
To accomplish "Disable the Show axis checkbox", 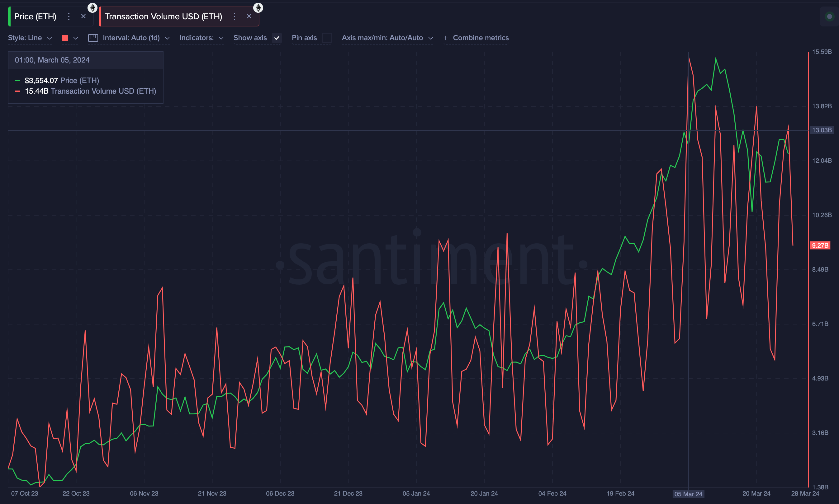I will coord(277,38).
